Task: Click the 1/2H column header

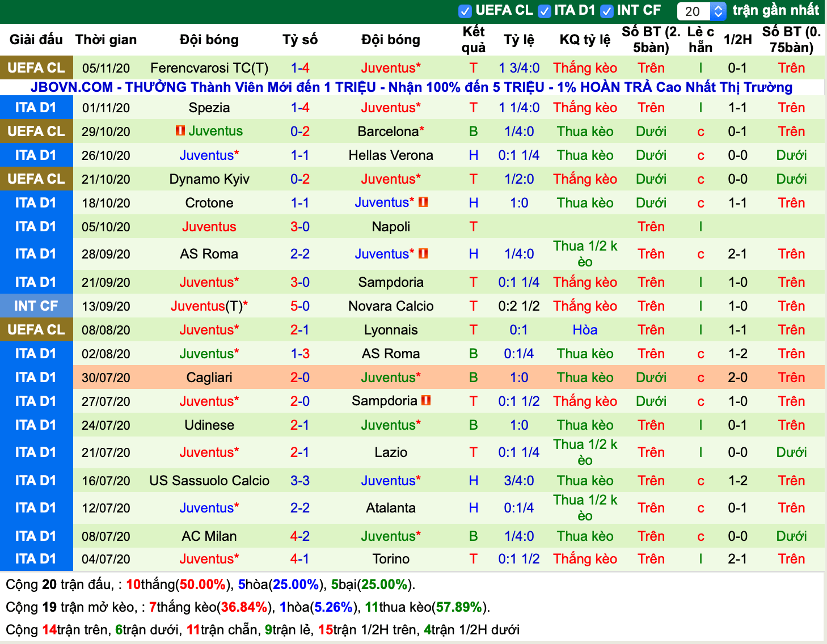Action: click(737, 40)
